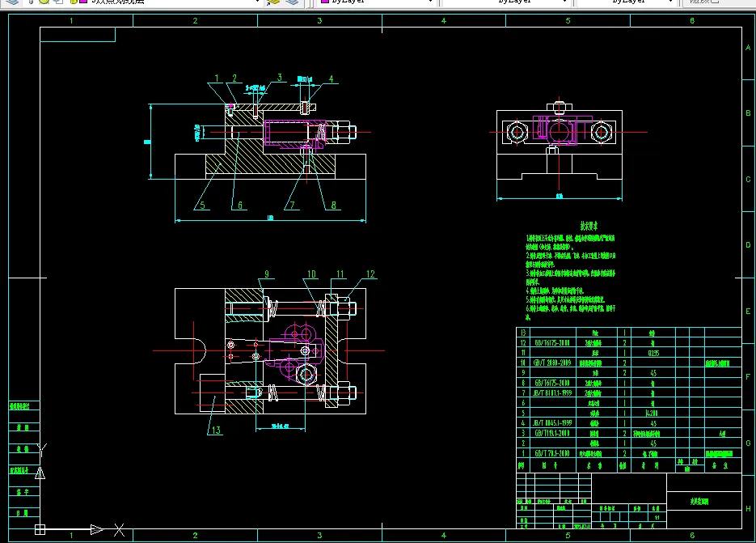Open the middle ByLayer linetype dropdown
This screenshot has height=543, width=756.
(564, 2)
